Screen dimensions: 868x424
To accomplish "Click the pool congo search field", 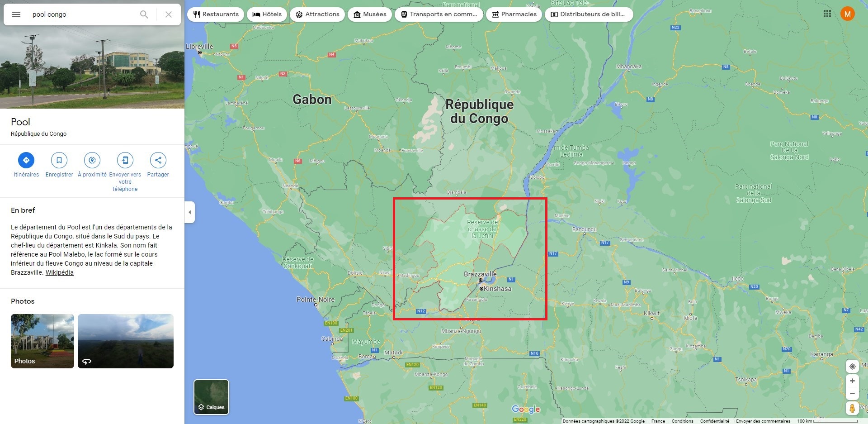I will [x=81, y=14].
